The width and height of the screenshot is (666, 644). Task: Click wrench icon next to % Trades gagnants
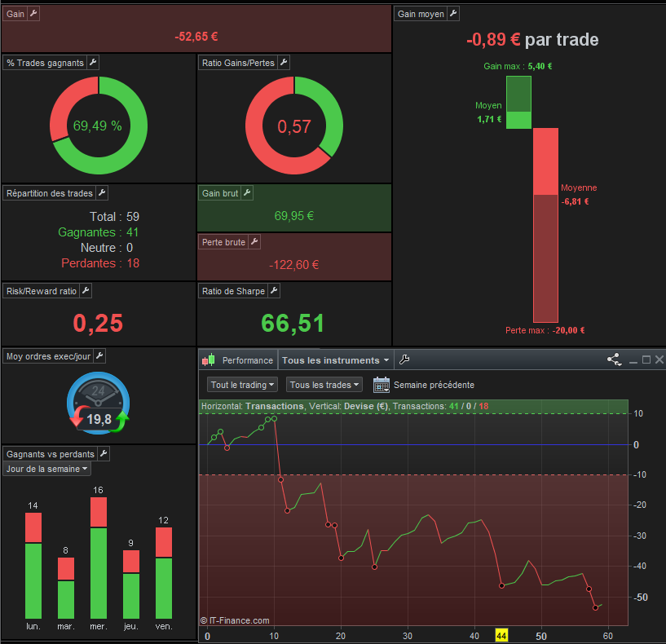93,63
